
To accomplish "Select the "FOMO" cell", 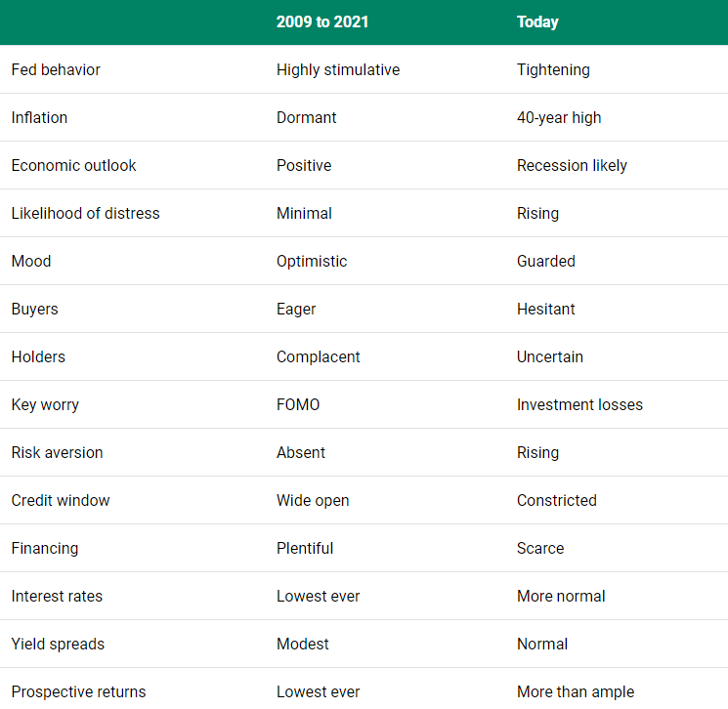I will click(298, 404).
